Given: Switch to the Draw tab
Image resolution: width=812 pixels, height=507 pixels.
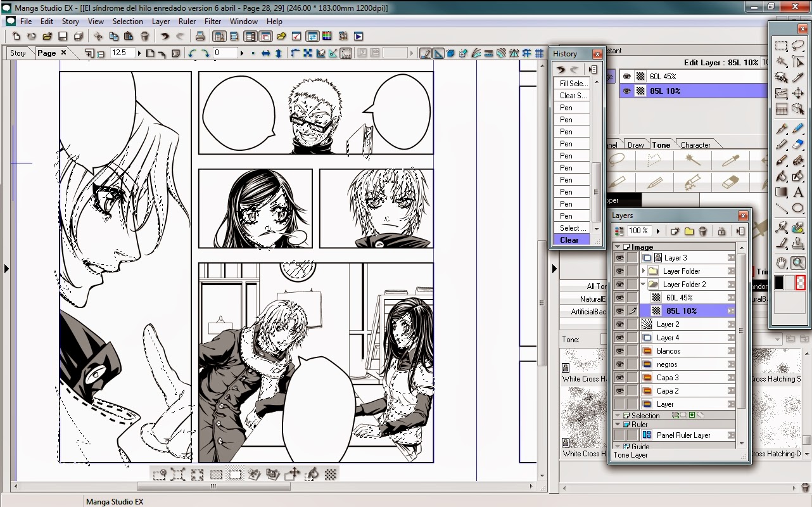Looking at the screenshot, I should point(635,145).
